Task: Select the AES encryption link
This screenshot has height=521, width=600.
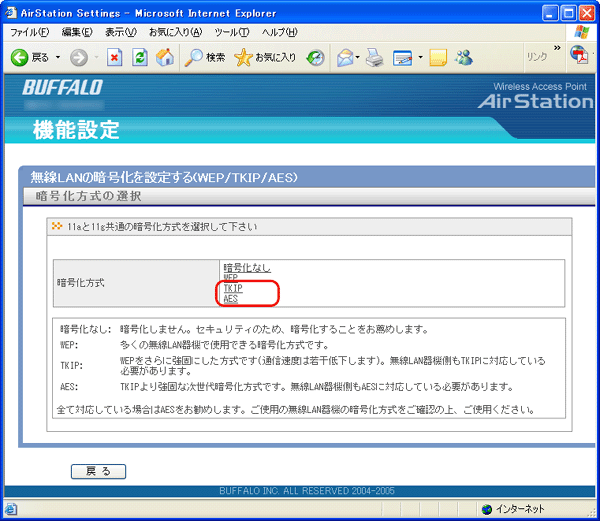Action: click(x=231, y=298)
